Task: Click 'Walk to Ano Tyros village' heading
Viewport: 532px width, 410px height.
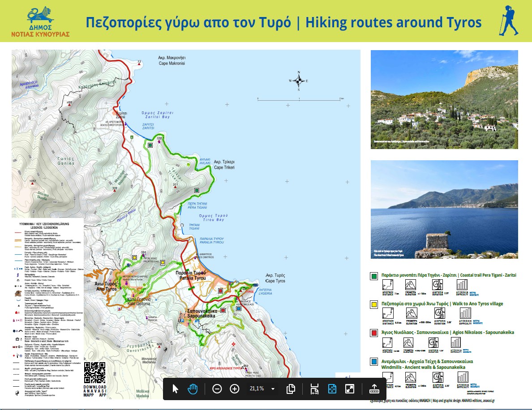Action: tap(477, 303)
